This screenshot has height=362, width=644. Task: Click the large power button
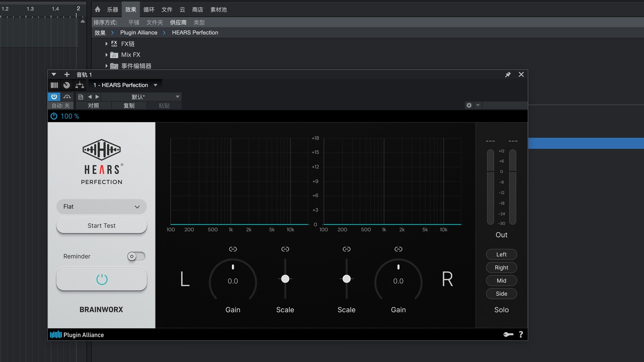click(x=102, y=279)
